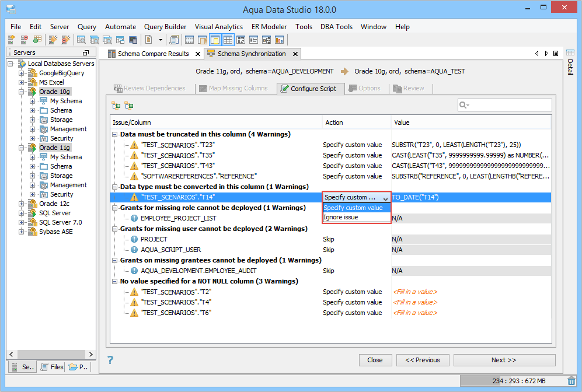
Task: Click the Connect plug toolbar icon
Action: click(x=53, y=39)
